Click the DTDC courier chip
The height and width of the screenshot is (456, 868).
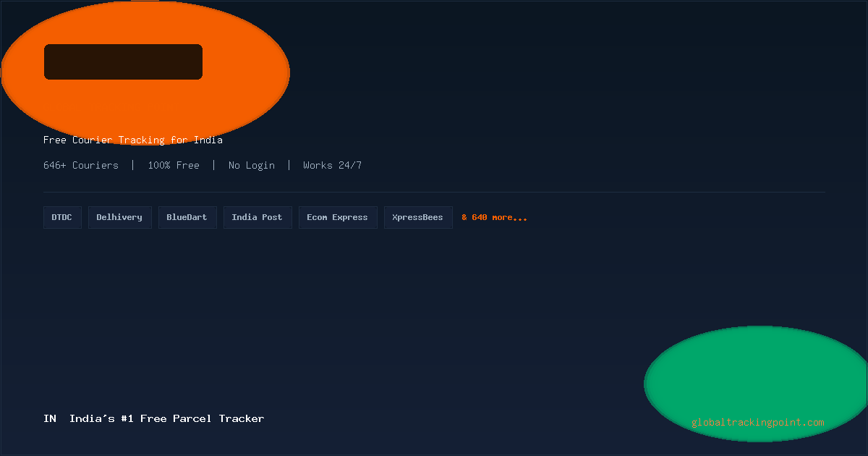[x=62, y=217]
